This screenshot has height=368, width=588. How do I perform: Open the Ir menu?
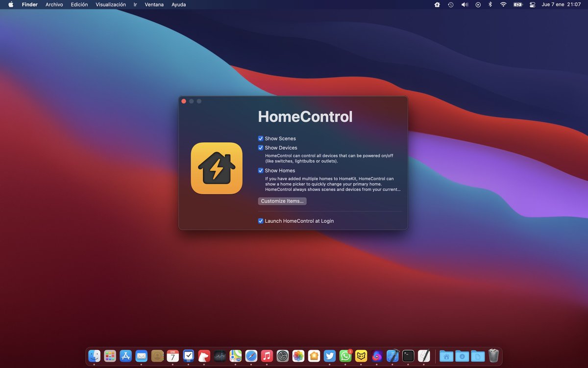135,4
